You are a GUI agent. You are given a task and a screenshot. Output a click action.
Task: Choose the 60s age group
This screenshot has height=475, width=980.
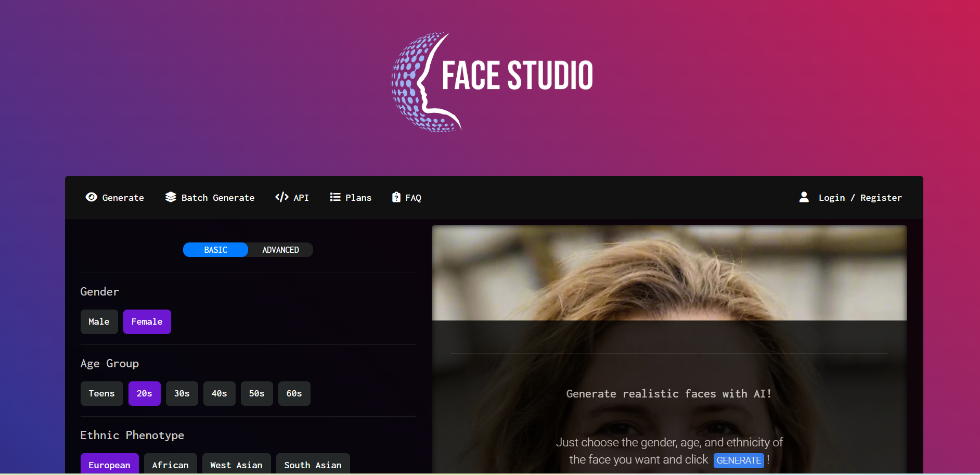[x=294, y=393]
